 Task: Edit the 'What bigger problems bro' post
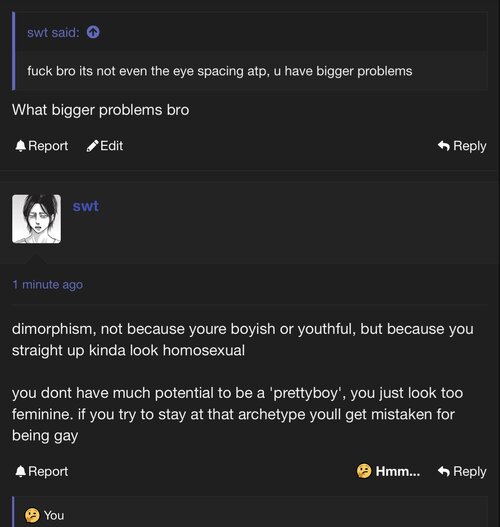(x=105, y=146)
